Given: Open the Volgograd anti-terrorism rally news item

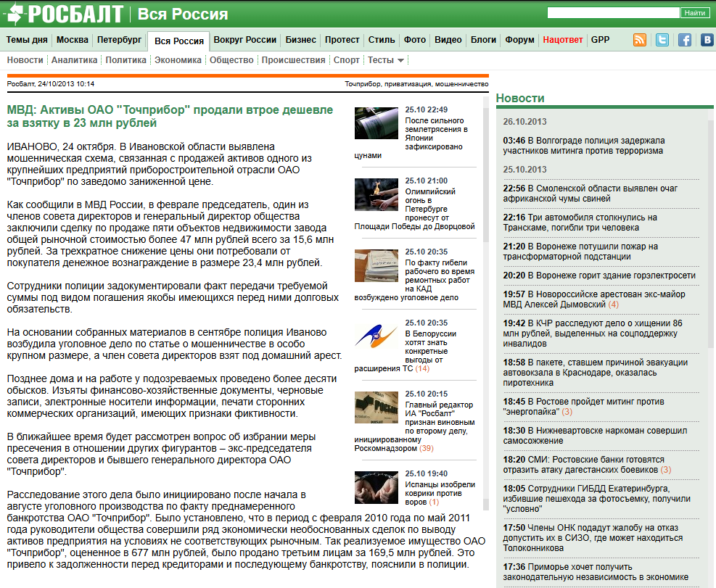Looking at the screenshot, I should (583, 146).
